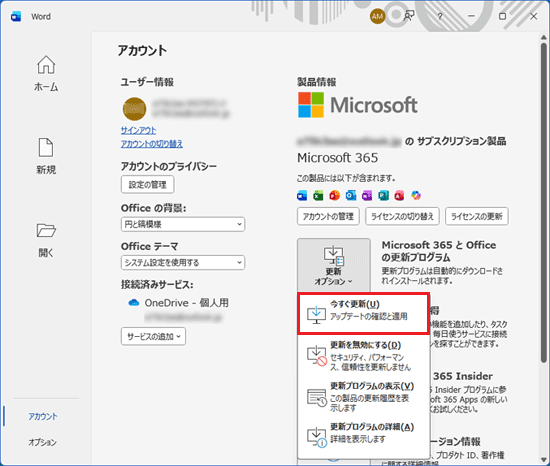Click the scrollbar down arrow
Viewport: 550px width, 466px height.
pos(544,460)
